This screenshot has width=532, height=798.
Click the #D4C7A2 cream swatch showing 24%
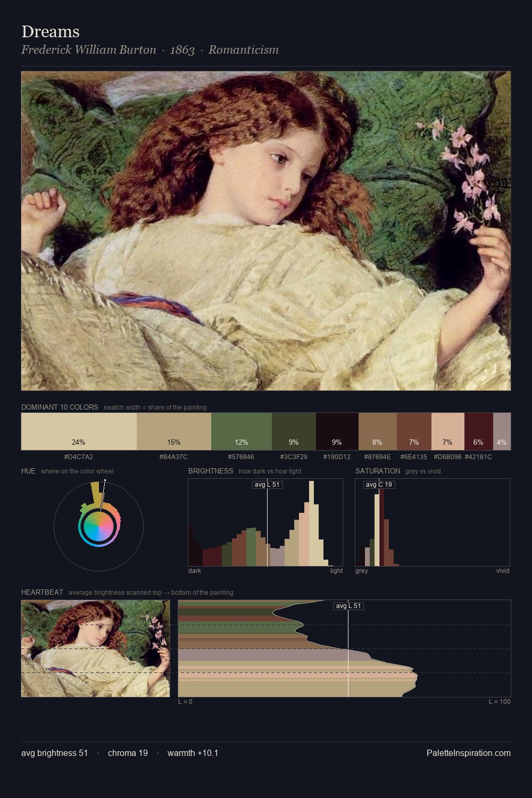(79, 431)
